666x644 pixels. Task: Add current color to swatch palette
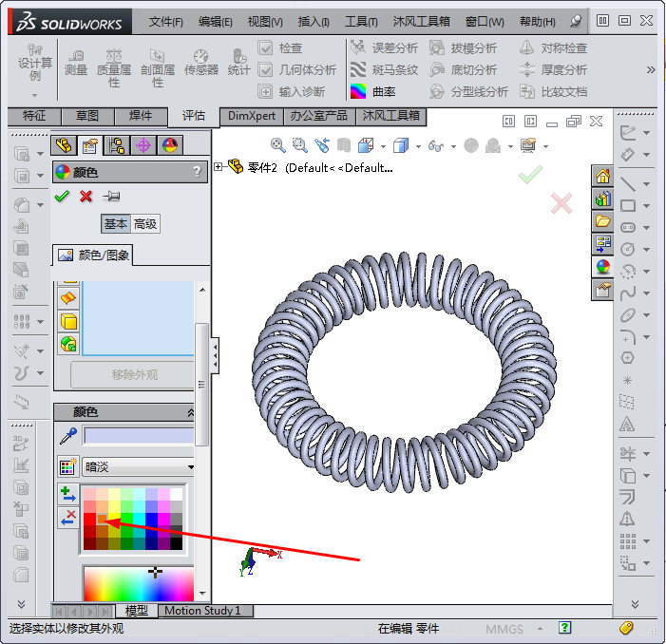67,493
